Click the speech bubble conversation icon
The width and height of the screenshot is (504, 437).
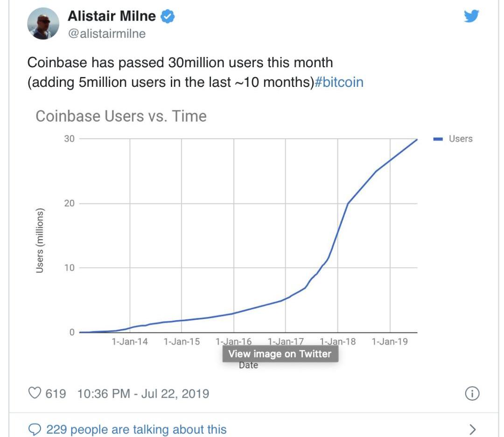[35, 429]
